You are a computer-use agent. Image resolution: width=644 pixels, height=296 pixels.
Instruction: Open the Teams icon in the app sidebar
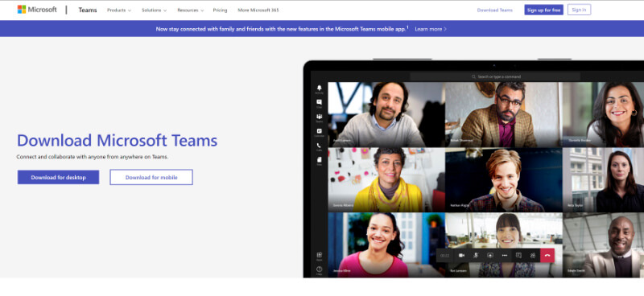(319, 117)
